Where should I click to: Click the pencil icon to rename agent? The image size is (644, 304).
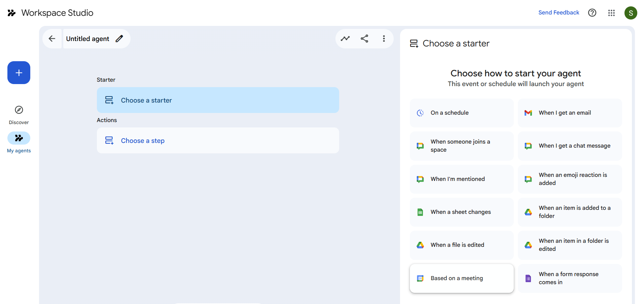click(x=119, y=39)
